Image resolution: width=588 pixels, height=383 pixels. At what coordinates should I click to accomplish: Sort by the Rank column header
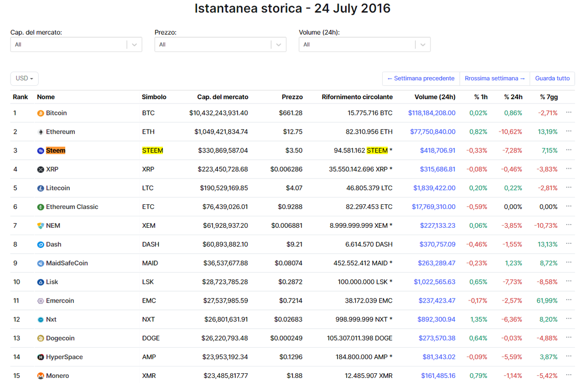point(21,97)
